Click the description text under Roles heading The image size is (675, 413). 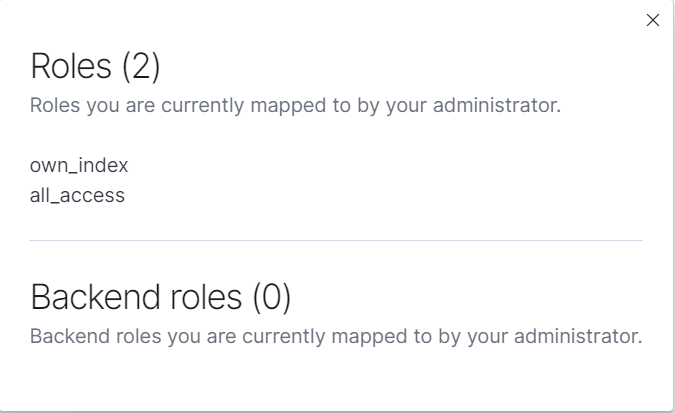[295, 106]
